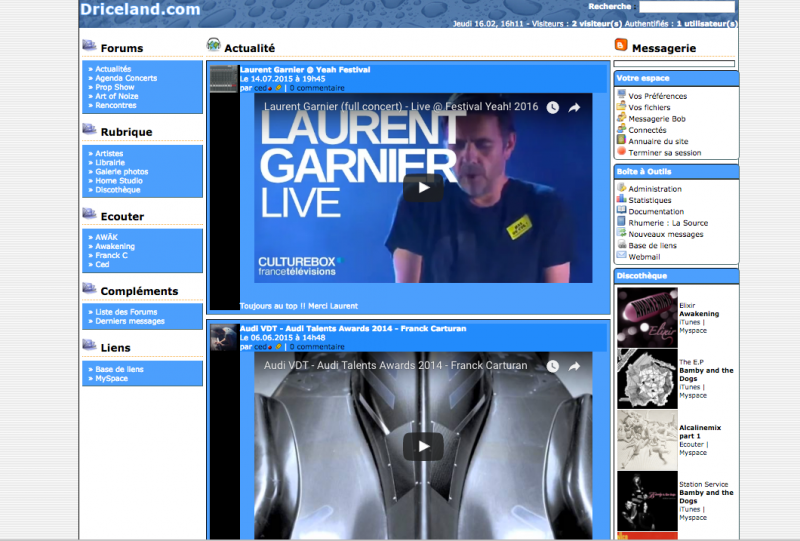800x541 pixels.
Task: Click Share arrow on Laurent Garnier video
Action: coord(574,107)
